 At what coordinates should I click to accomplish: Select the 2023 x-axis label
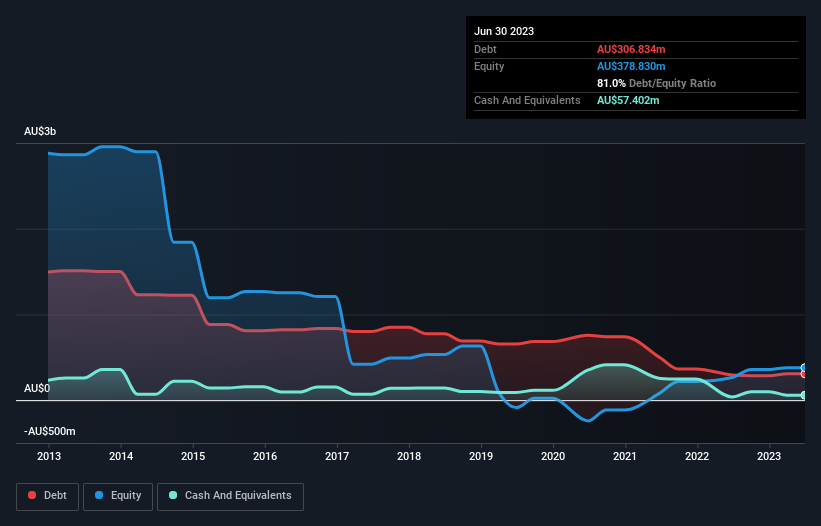(x=769, y=456)
